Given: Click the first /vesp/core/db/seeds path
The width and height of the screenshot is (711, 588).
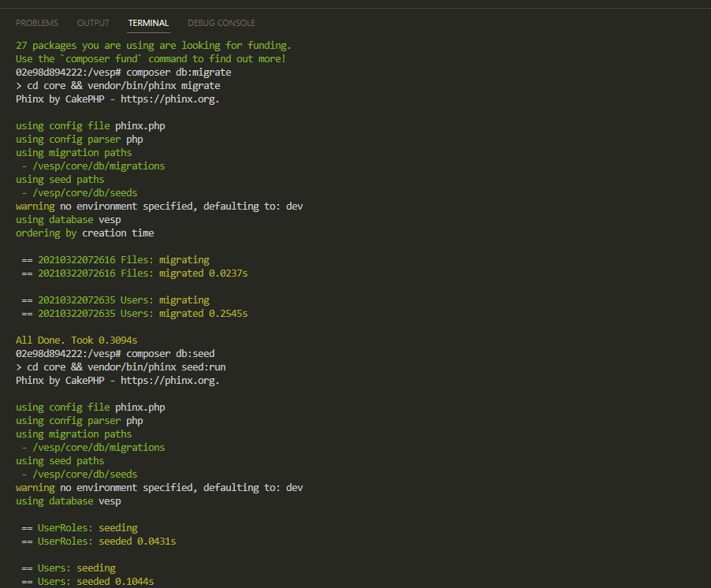Looking at the screenshot, I should tap(85, 192).
